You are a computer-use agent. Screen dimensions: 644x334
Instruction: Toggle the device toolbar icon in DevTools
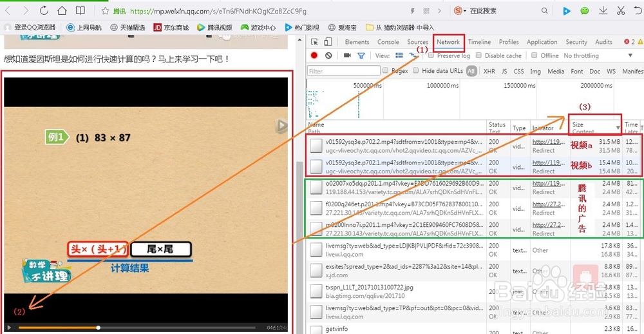(328, 42)
